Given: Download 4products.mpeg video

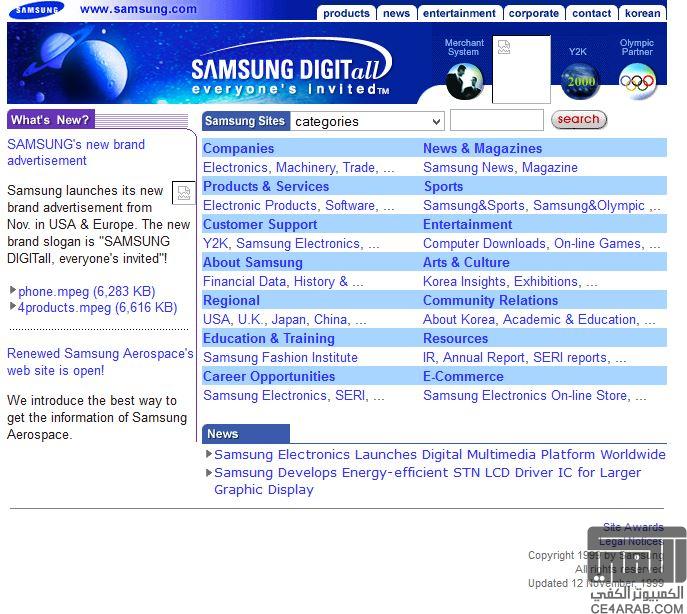Looking at the screenshot, I should 97,307.
